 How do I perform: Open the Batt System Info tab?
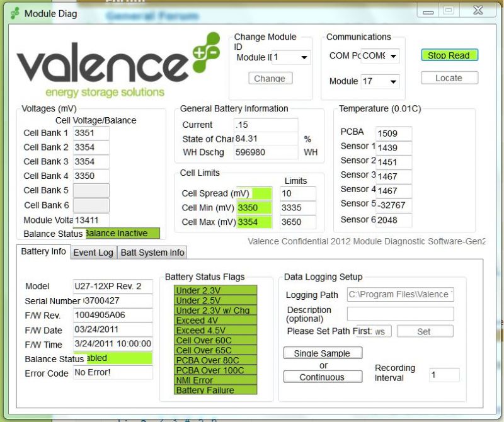[152, 253]
